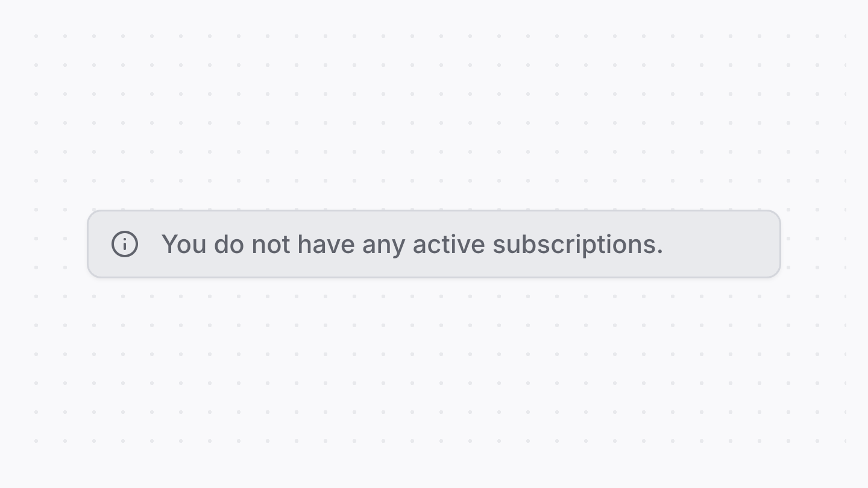Click the banner padding left of info icon
868x488 pixels.
point(99,244)
